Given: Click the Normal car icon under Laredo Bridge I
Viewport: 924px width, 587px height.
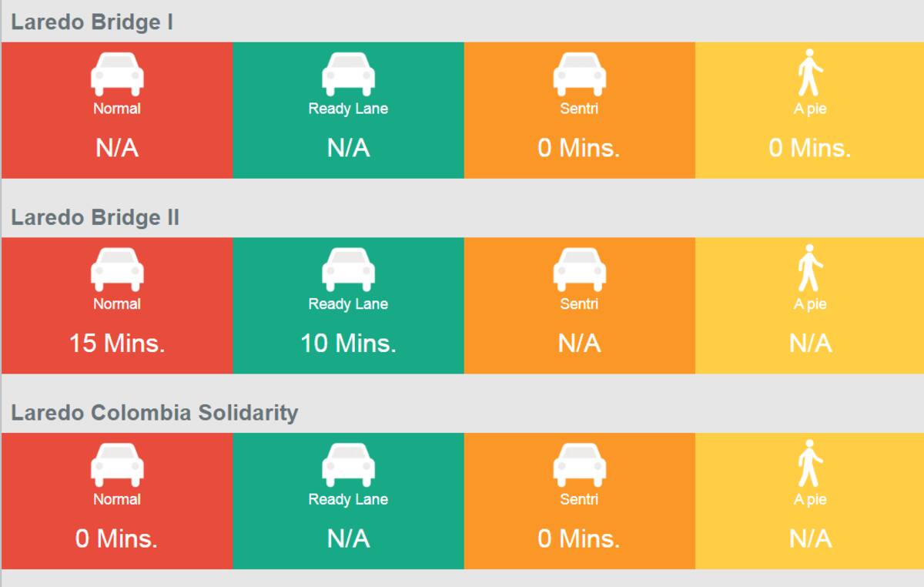Looking at the screenshot, I should (117, 75).
